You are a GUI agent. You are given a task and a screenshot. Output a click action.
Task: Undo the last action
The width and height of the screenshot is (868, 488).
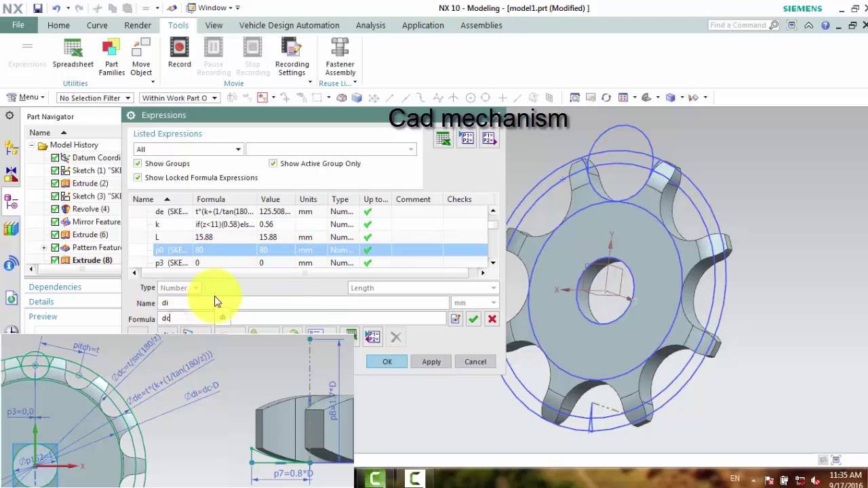point(56,8)
